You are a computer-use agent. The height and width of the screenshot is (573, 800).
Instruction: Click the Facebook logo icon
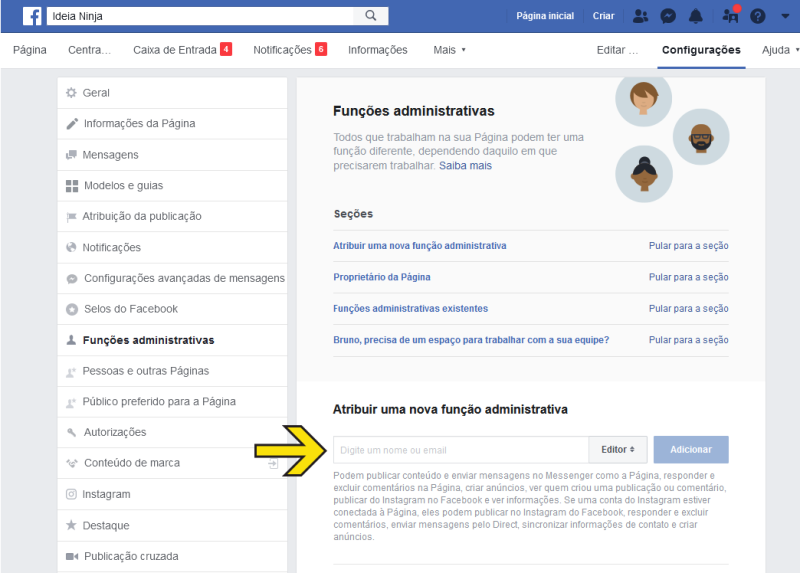[32, 16]
